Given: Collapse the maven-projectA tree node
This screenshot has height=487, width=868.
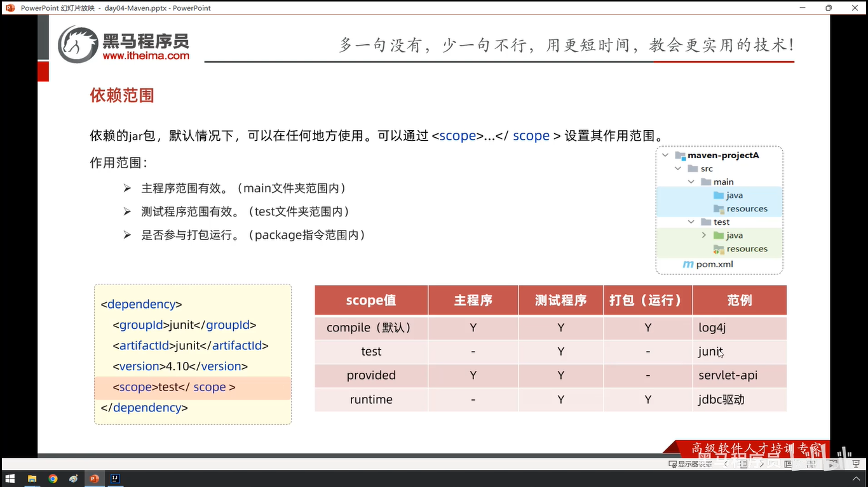Looking at the screenshot, I should (x=665, y=155).
